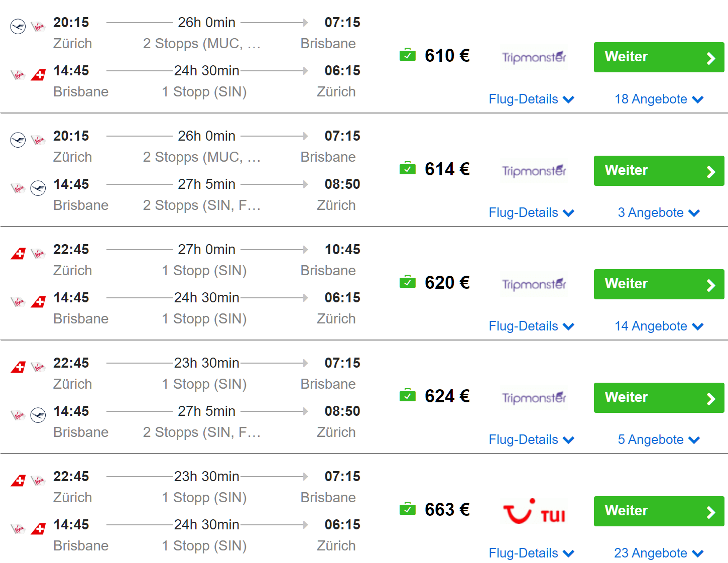Screen dimensions: 728x563
Task: Expand Flug-Details for the 663 € TUI flight
Action: (x=531, y=553)
